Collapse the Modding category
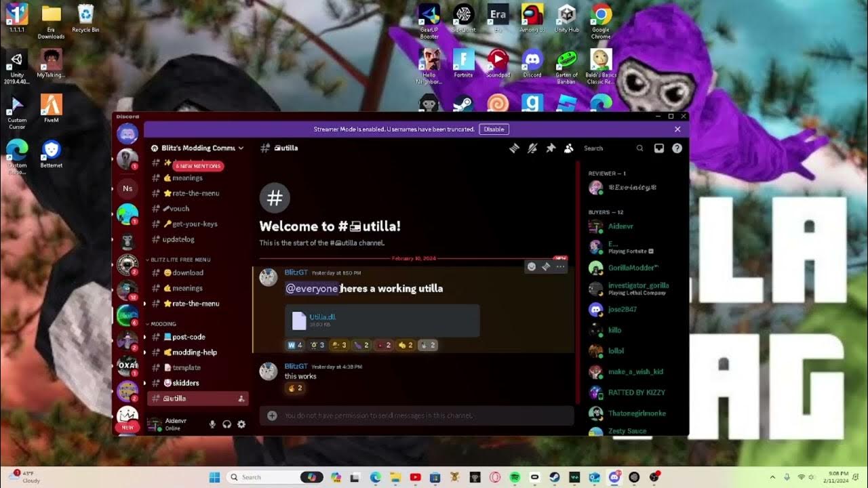This screenshot has width=868, height=488. 161,324
